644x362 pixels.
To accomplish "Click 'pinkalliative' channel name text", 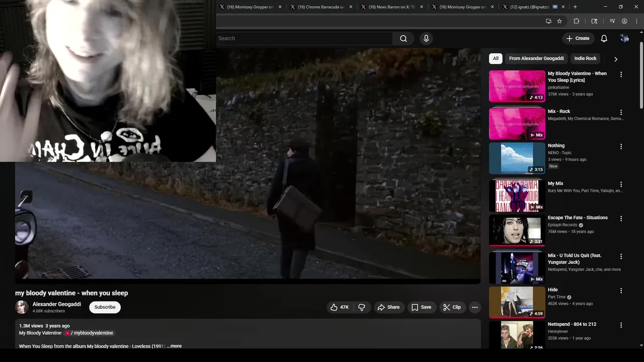I will click(x=559, y=87).
